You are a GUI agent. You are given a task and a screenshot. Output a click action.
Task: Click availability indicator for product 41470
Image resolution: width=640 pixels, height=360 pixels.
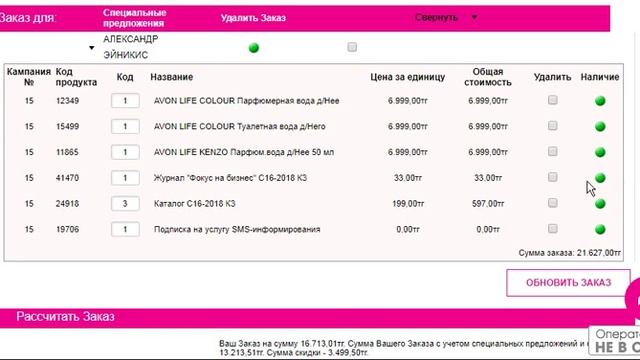click(x=600, y=178)
